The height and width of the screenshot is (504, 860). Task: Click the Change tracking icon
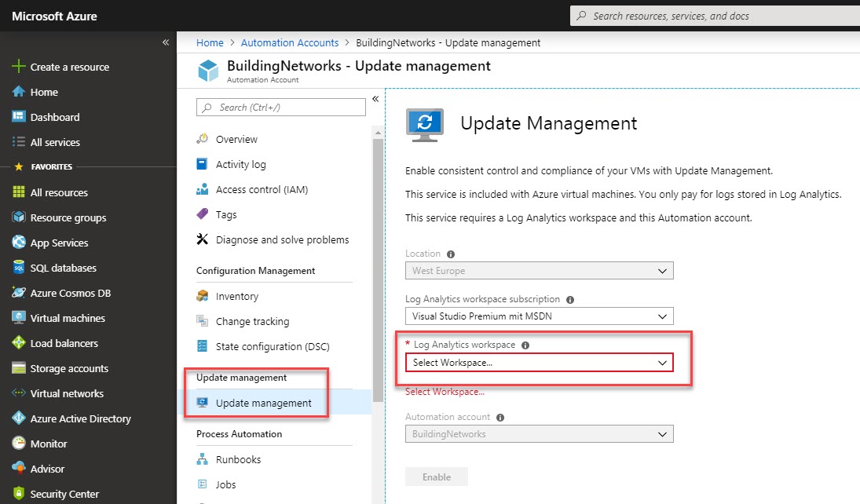203,321
